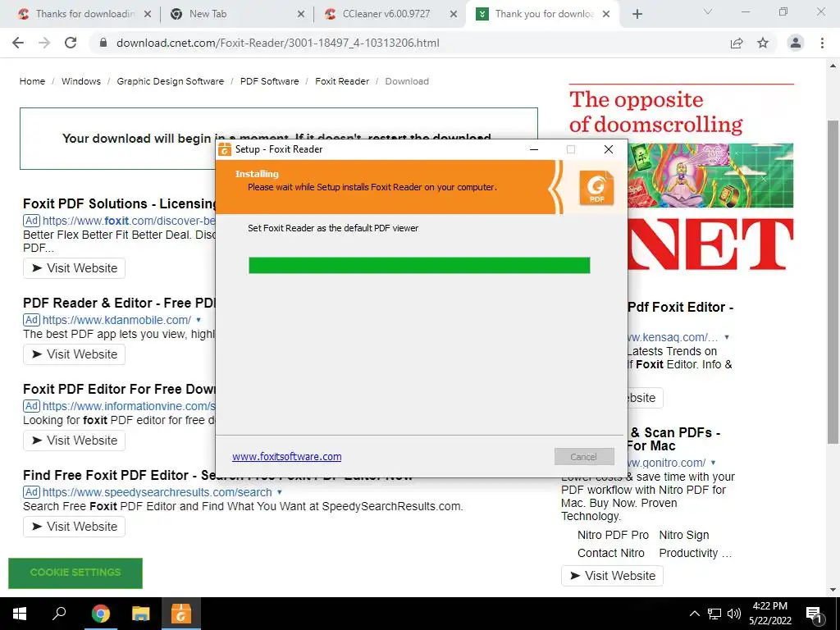Visit Website under Foxit PDF Solutions ad
This screenshot has height=630, width=840.
pos(74,268)
